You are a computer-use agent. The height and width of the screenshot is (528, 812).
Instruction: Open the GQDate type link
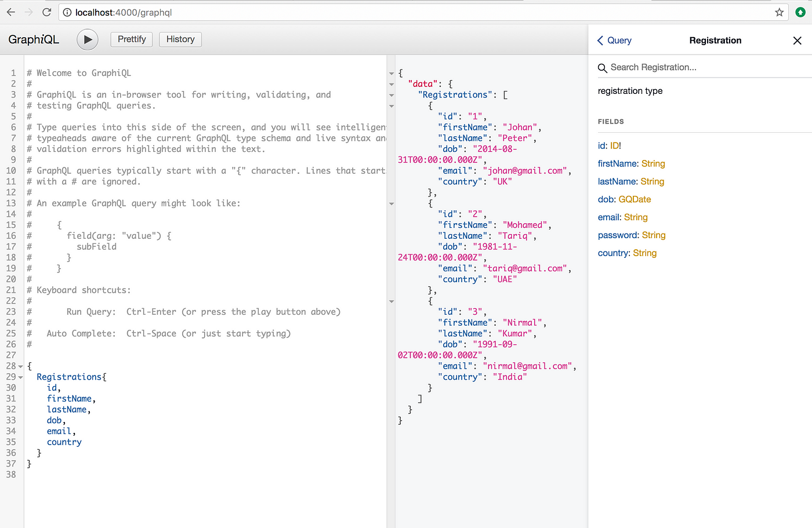click(635, 199)
